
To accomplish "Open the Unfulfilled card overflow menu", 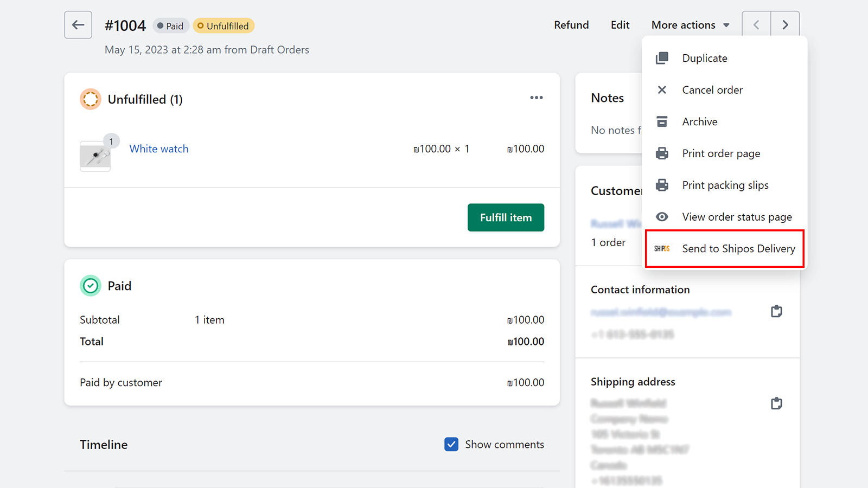I will click(536, 98).
